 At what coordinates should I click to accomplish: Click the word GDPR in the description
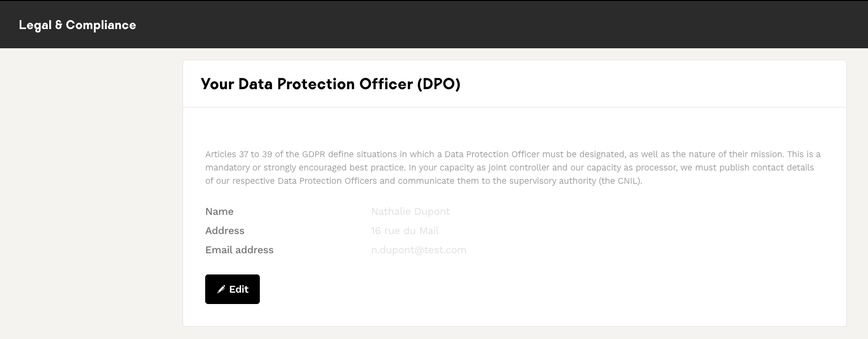pos(314,154)
